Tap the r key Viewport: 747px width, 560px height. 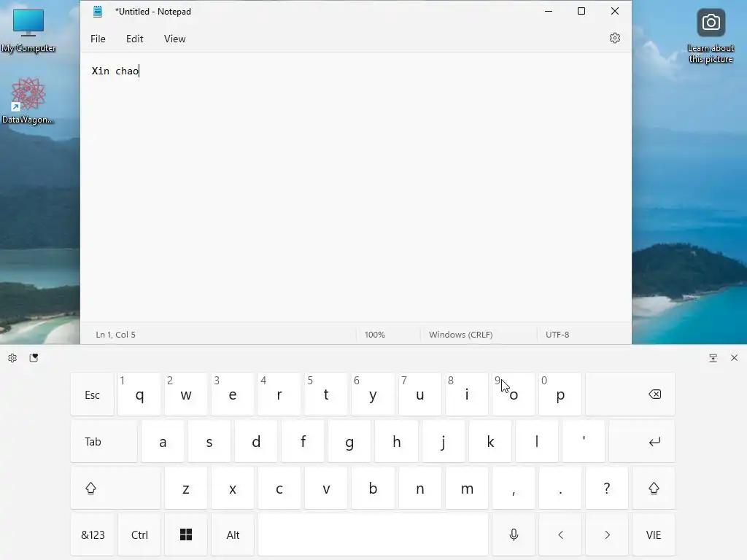(279, 394)
